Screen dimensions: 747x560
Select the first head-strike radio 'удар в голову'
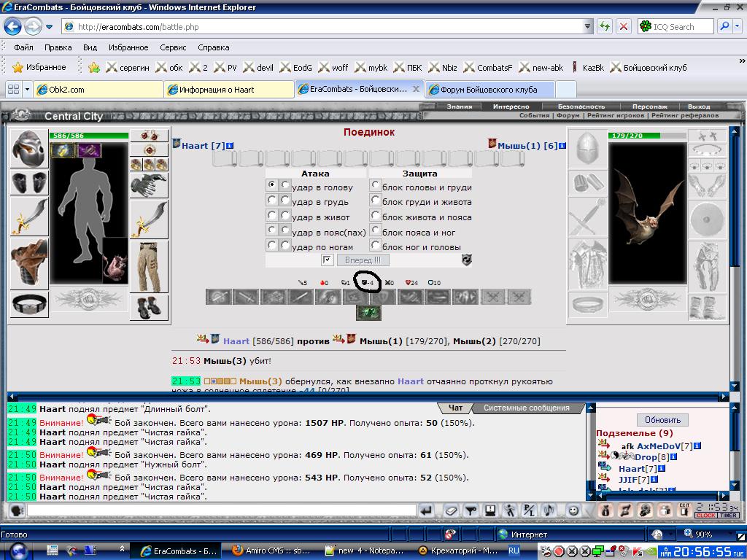(x=271, y=184)
